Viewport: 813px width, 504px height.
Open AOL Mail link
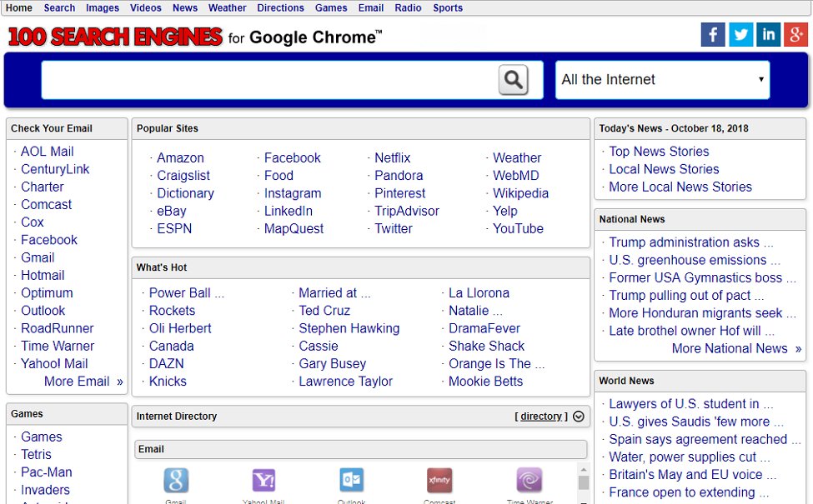point(48,152)
